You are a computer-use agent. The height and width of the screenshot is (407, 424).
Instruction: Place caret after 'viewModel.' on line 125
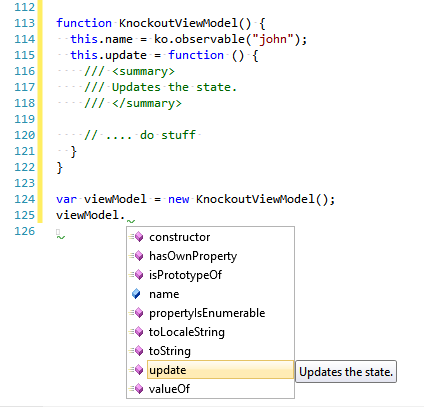[x=126, y=215]
